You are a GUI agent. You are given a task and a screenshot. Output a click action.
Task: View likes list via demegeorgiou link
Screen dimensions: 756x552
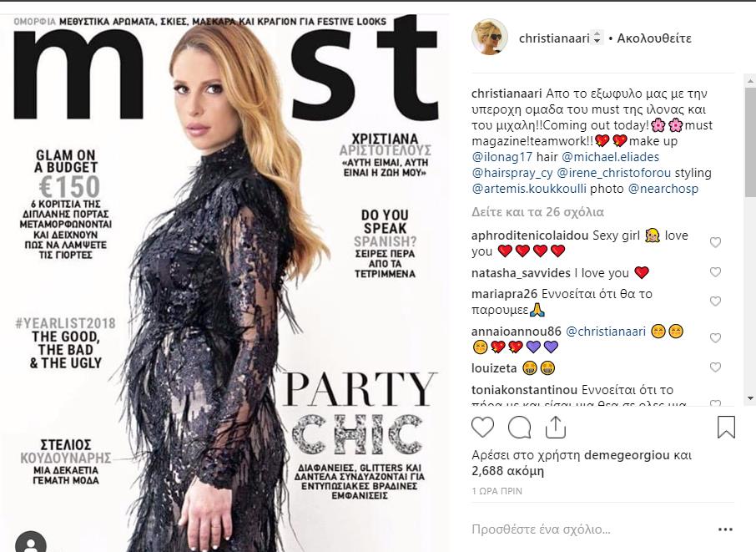click(630, 455)
